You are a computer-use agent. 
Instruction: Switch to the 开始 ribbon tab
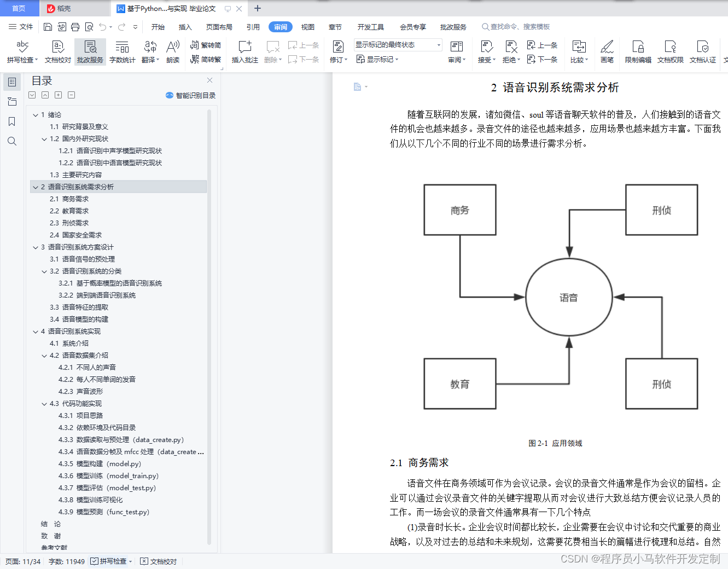[158, 27]
